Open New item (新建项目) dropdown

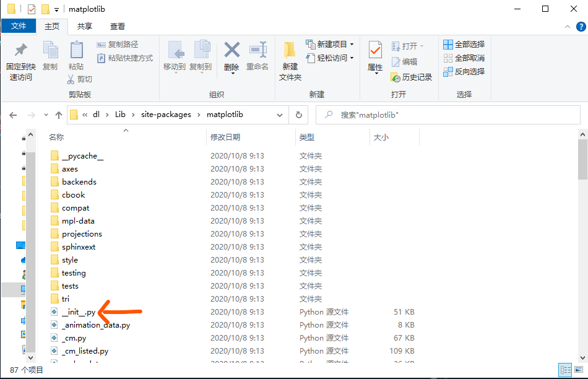(330, 45)
